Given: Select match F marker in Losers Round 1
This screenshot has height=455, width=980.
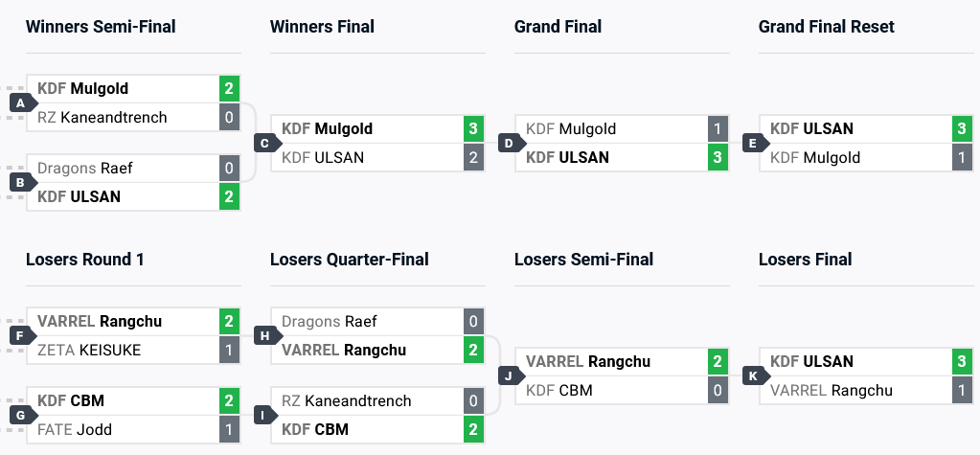Looking at the screenshot, I should coord(19,335).
